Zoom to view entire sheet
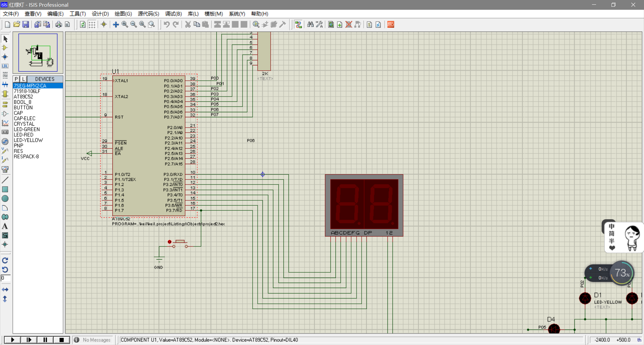Image resolution: width=644 pixels, height=345 pixels. click(x=143, y=24)
